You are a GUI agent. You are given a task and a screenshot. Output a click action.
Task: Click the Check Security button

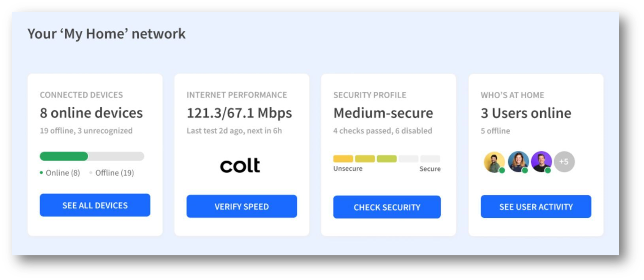387,207
